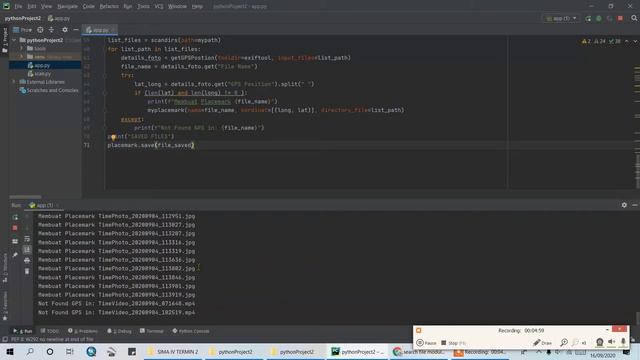Click the expand all icon in Project panel
640x360 pixels.
click(x=51, y=30)
